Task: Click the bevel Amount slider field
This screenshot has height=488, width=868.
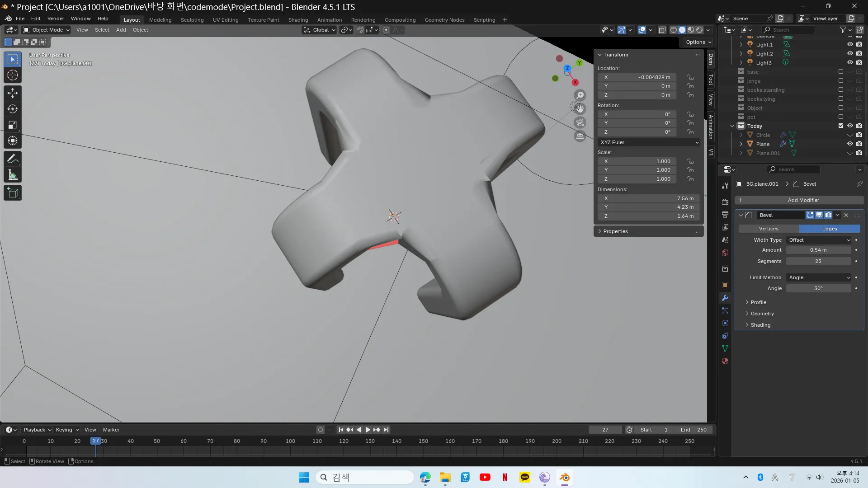Action: tap(818, 250)
